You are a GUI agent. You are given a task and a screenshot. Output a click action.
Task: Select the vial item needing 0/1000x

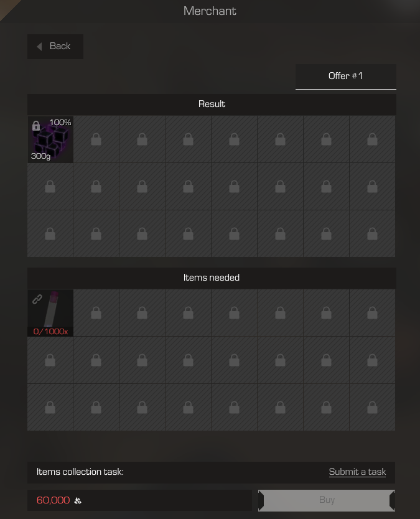[x=50, y=313]
